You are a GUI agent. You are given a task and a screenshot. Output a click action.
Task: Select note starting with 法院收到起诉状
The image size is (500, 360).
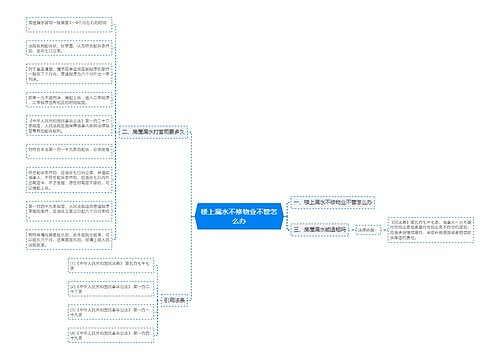point(69,48)
